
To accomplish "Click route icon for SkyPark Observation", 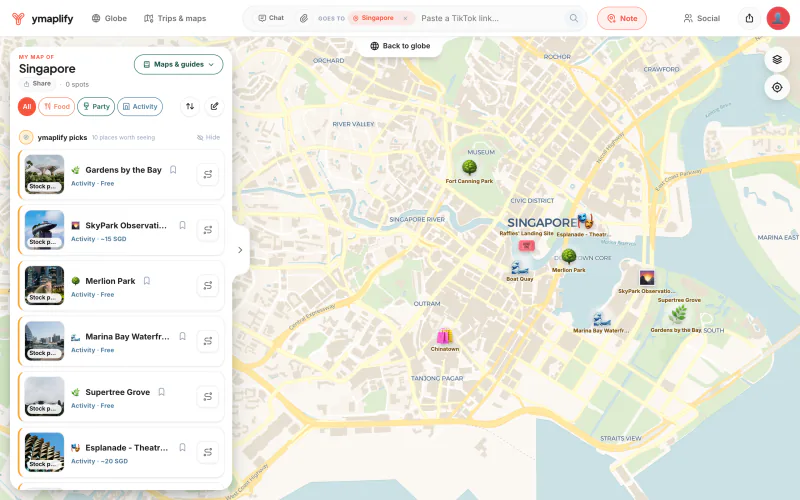I will (208, 230).
